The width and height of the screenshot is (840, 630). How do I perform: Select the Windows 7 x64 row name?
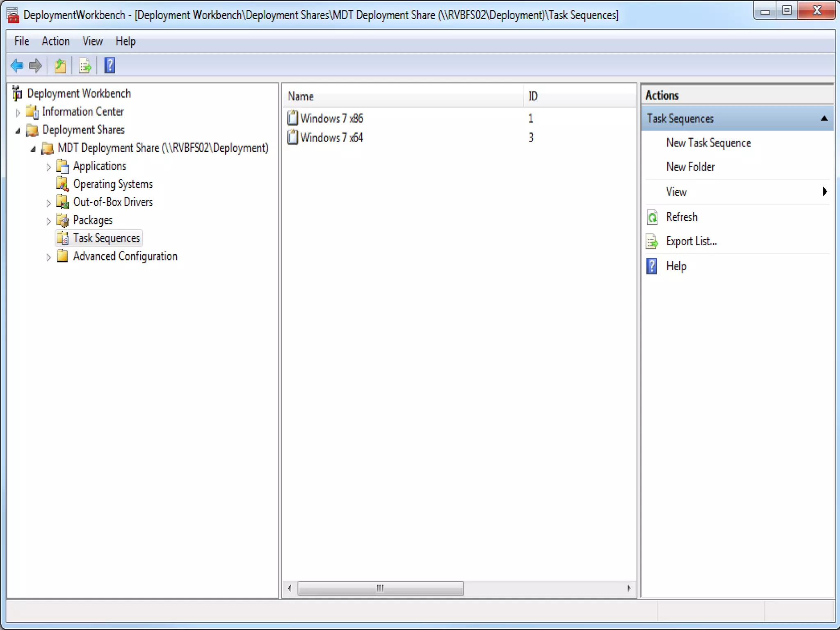click(332, 137)
